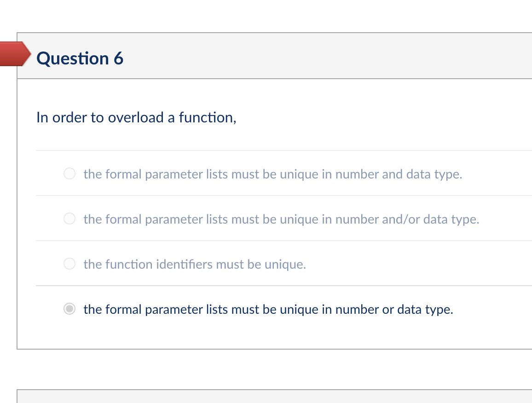
Task: Click answer text ending "number and/or data type."
Action: point(281,219)
